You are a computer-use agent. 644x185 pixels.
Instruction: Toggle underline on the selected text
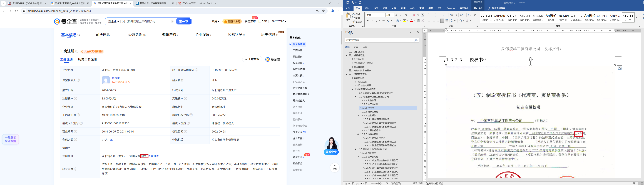coord(376,21)
